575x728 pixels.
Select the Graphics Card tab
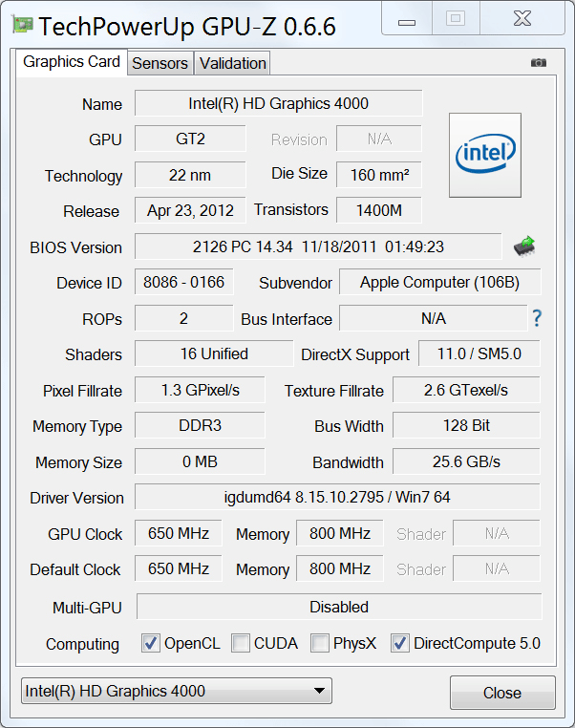tap(72, 62)
